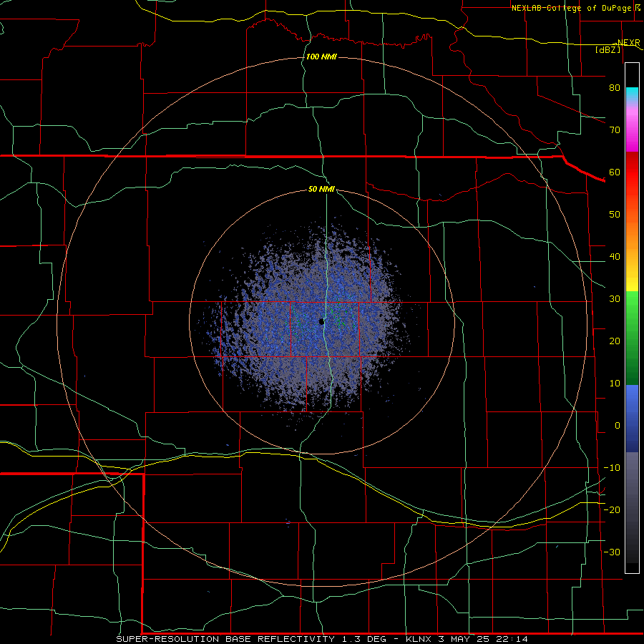Click the -10 value on the dBZ scale

[612, 468]
